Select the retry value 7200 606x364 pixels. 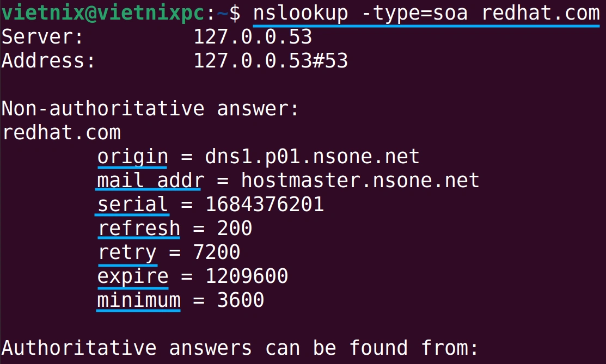(217, 252)
